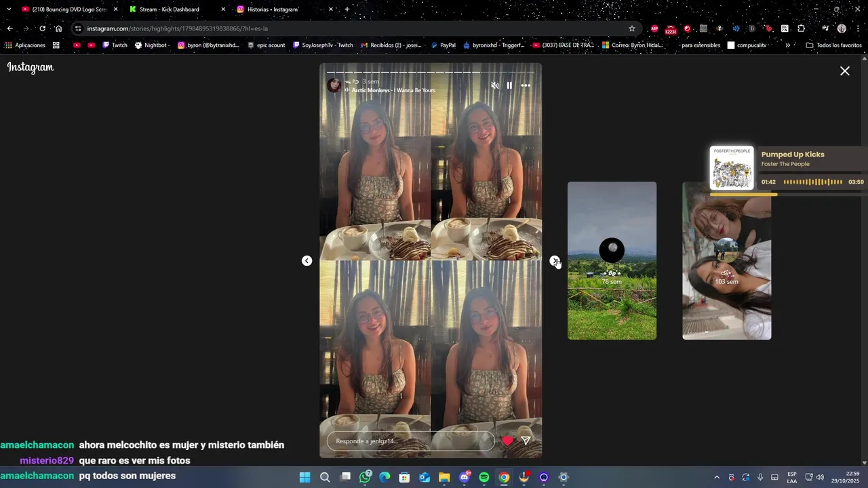Open Microsoft Edge from the taskbar
This screenshot has width=868, height=488.
tap(384, 477)
